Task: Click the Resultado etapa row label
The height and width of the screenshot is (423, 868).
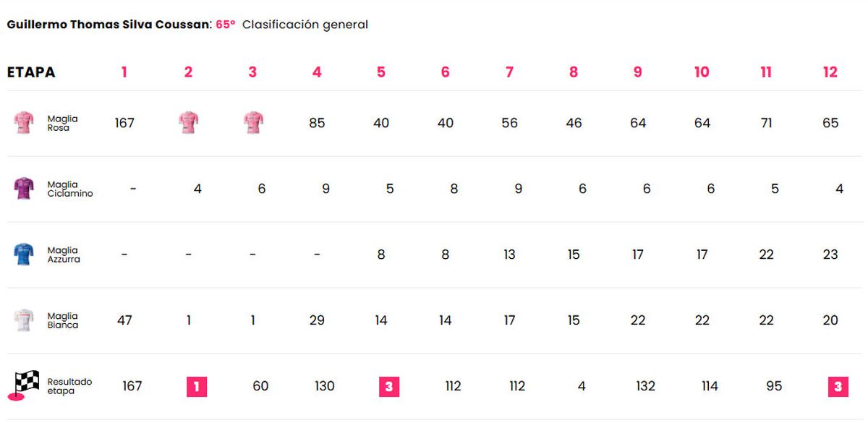Action: [69, 386]
